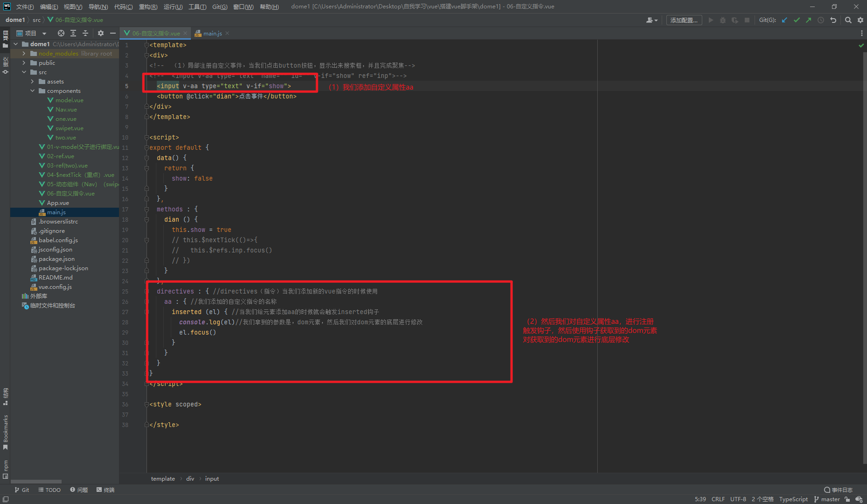Open IDE settings via the top-right gear
867x504 pixels.
pos(860,20)
